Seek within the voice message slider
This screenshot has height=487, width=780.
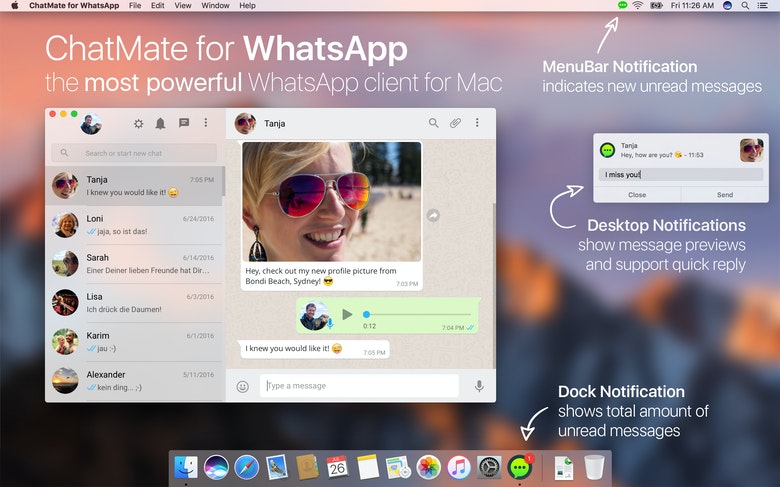[417, 314]
